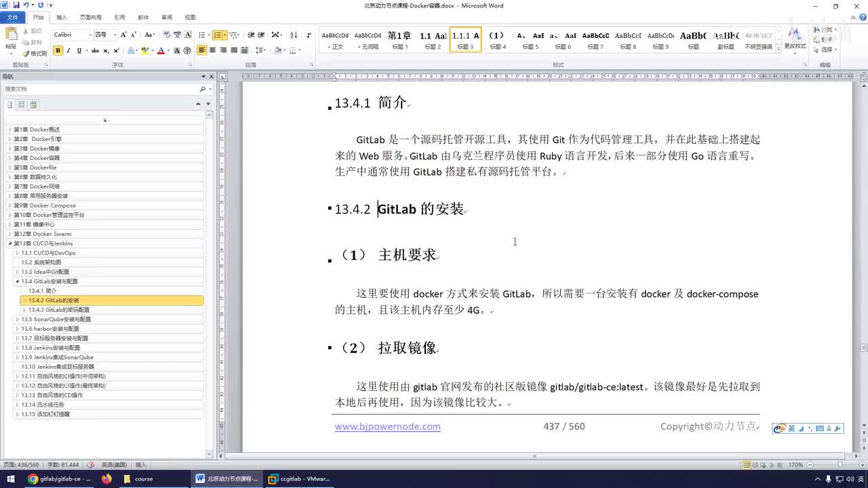Screen dimensions: 868x488
Task: Open the www.bjpowernode.com footer link
Action: tap(387, 426)
